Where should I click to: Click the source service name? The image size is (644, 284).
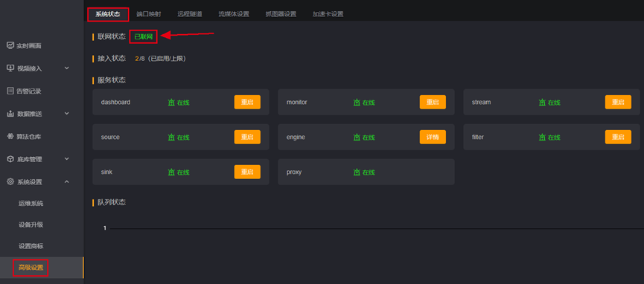pos(110,137)
